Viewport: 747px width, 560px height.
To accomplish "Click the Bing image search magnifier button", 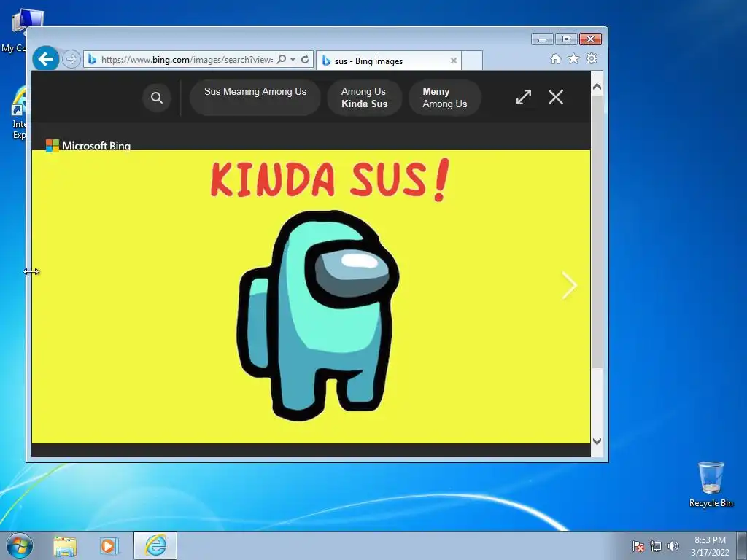I will pyautogui.click(x=157, y=98).
